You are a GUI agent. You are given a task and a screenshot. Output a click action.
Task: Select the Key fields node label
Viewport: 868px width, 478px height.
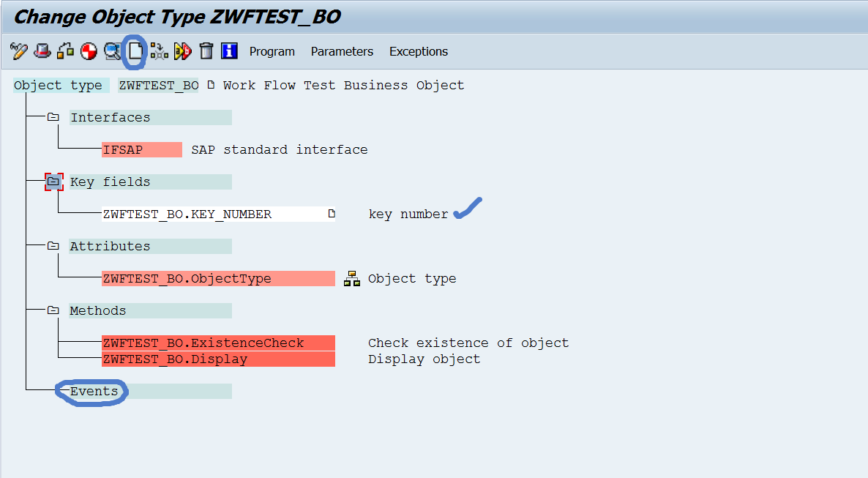pyautogui.click(x=150, y=182)
